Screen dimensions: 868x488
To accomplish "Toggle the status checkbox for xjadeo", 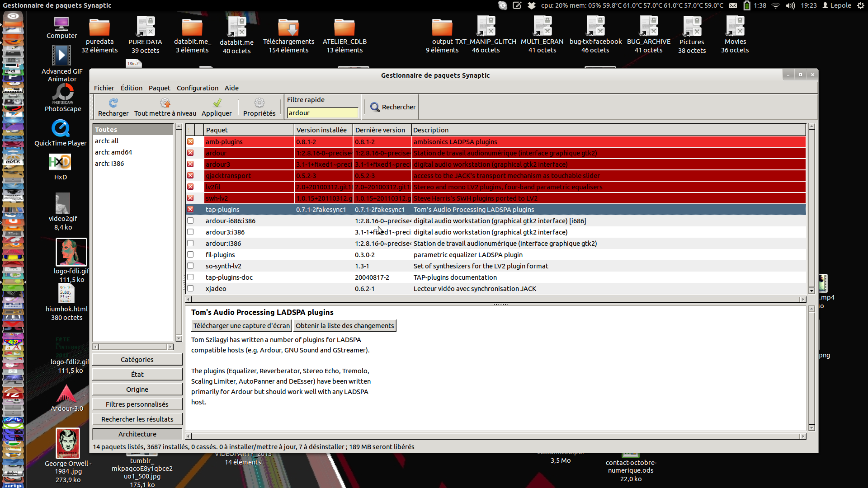I will coord(190,289).
